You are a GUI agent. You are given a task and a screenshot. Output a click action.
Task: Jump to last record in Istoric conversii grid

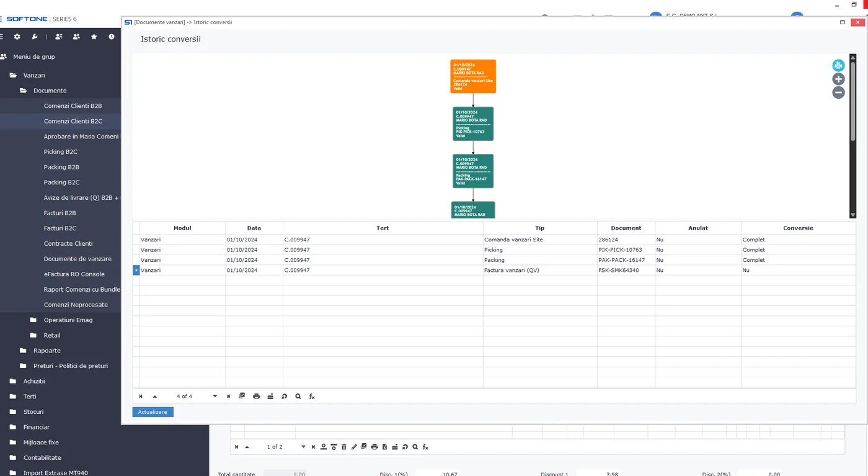pos(229,396)
